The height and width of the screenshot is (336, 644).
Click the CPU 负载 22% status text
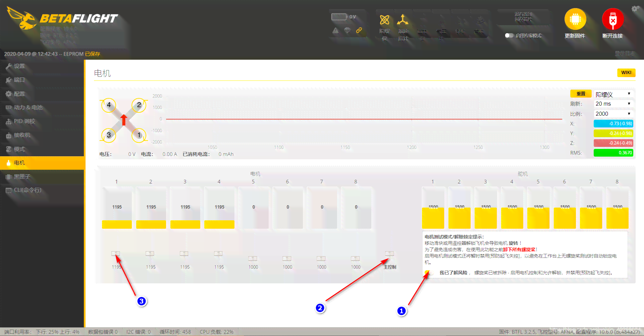pos(217,332)
